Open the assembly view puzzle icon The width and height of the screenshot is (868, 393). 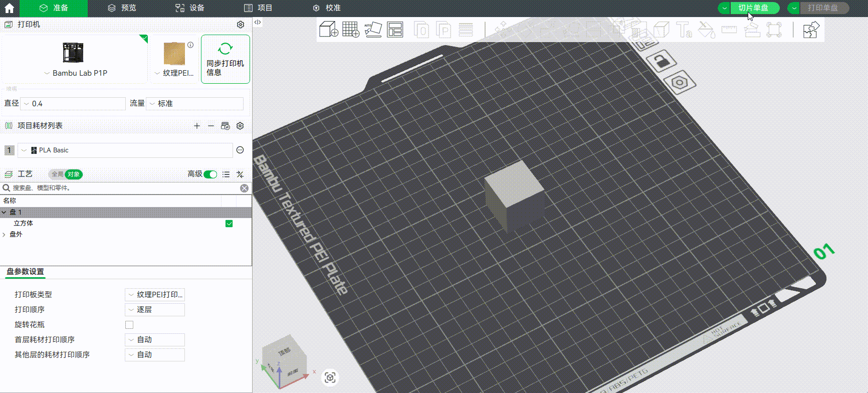tap(811, 30)
